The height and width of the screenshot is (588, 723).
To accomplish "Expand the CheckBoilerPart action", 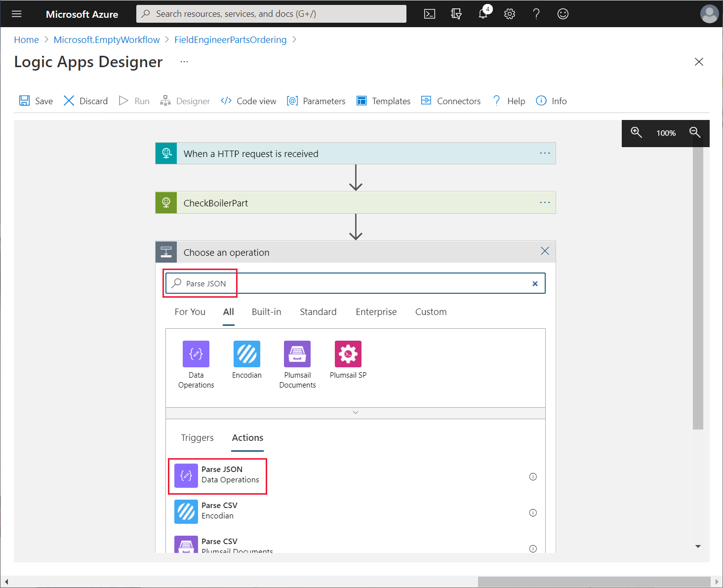I will [x=356, y=203].
